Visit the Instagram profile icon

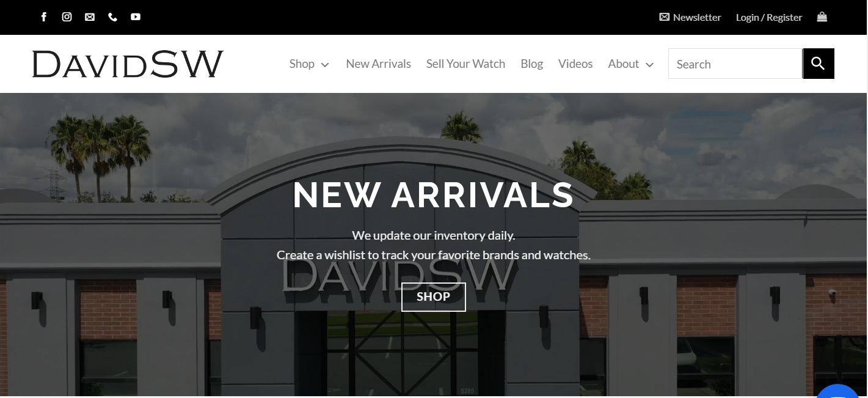[x=67, y=17]
